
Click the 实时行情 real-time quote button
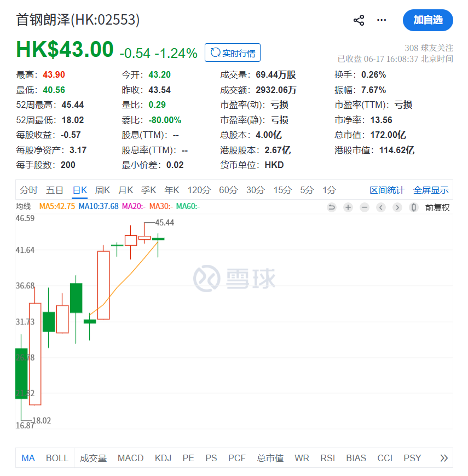[232, 53]
